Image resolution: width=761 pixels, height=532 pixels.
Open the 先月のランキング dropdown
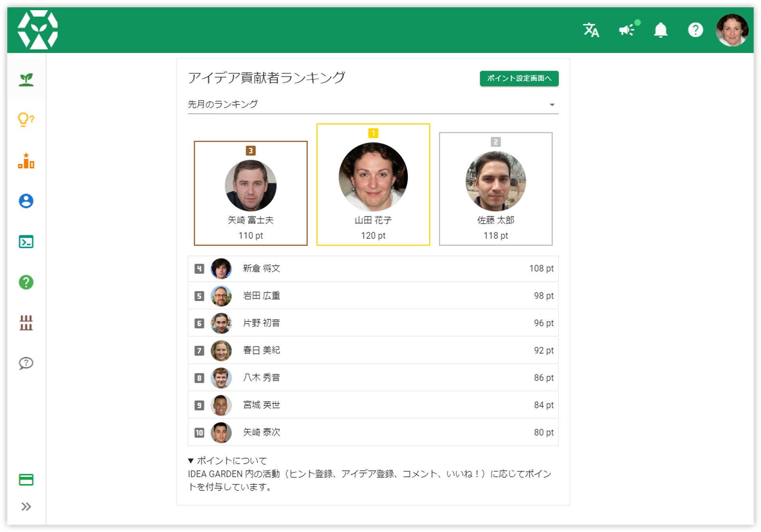click(x=373, y=104)
